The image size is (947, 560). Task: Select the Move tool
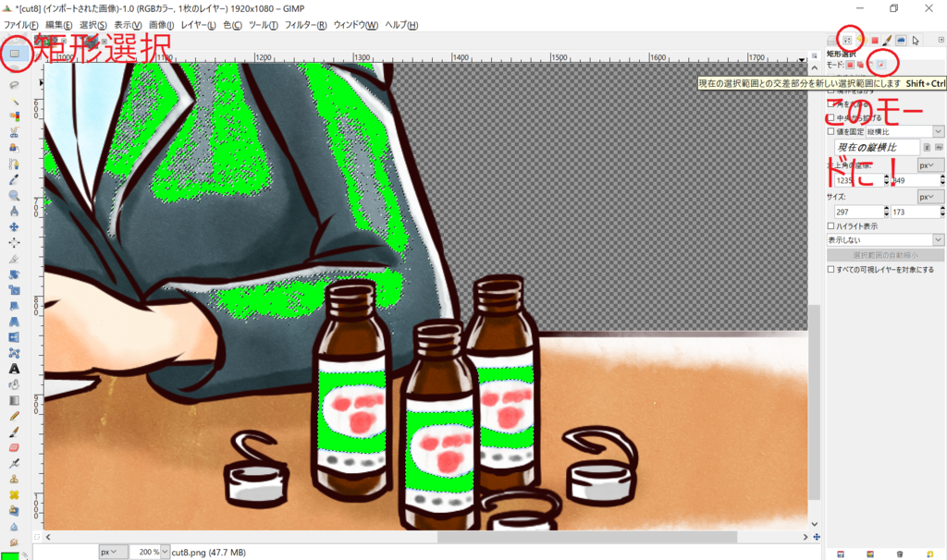click(15, 227)
